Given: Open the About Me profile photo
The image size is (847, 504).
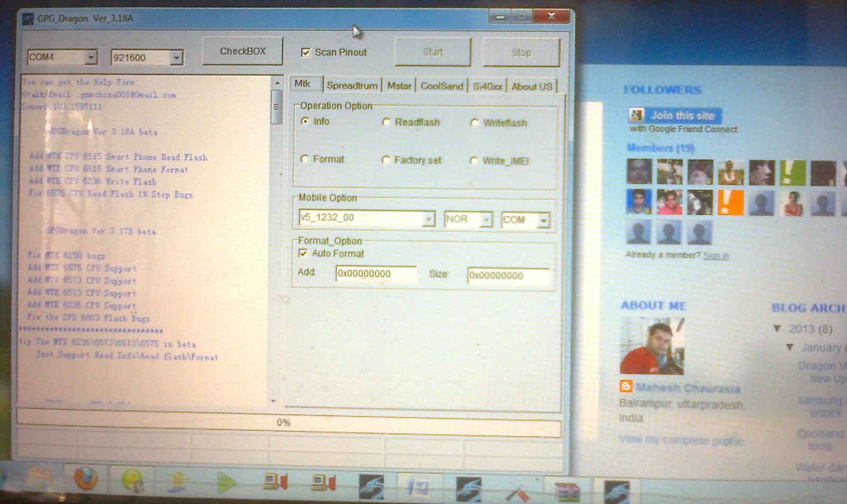Looking at the screenshot, I should (x=652, y=346).
